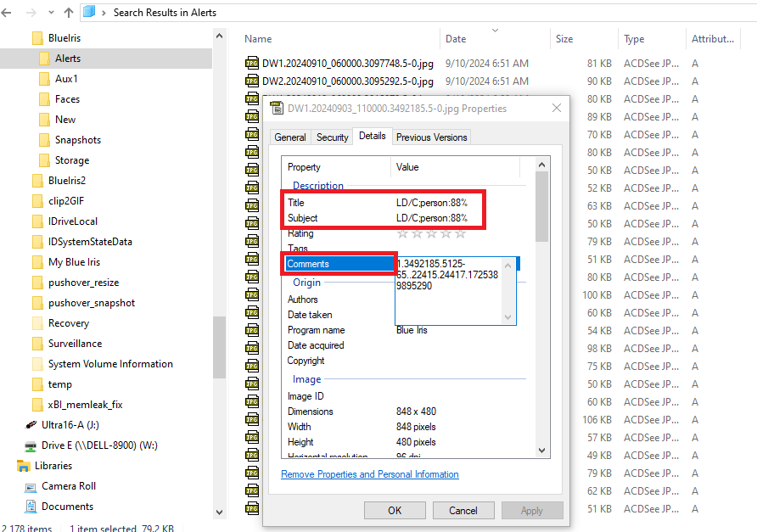Sort file list by Date column
The height and width of the screenshot is (532, 757).
pyautogui.click(x=456, y=39)
